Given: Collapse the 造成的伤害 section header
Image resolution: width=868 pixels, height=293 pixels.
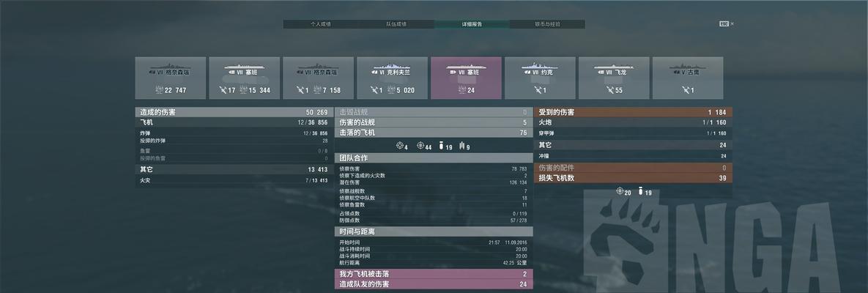Looking at the screenshot, I should pyautogui.click(x=234, y=112).
